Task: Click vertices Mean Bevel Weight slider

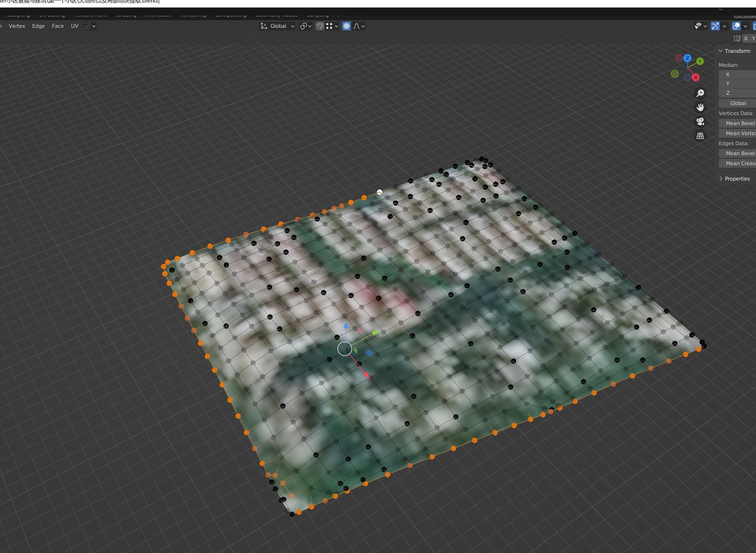Action: 737,123
